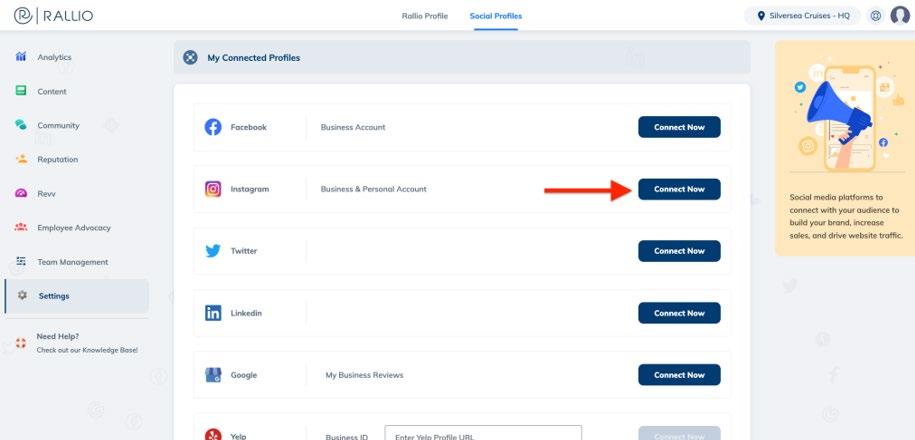
Task: Click the megaphone illustration in promo card
Action: point(839,111)
